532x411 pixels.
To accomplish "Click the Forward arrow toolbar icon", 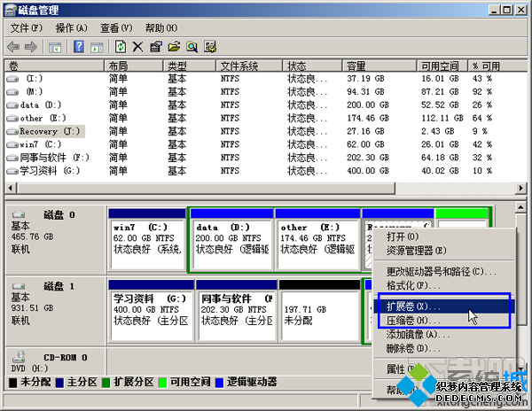I will 31,46.
